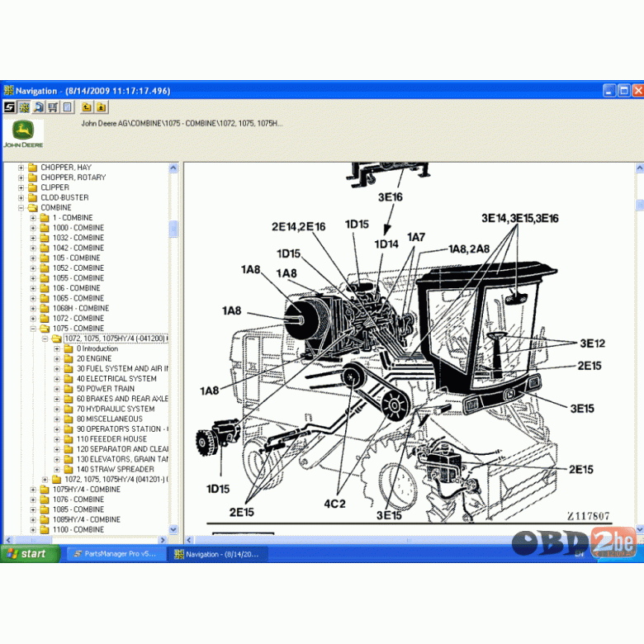
Task: Select the 1000 - COMBINE folder icon
Action: (x=45, y=228)
